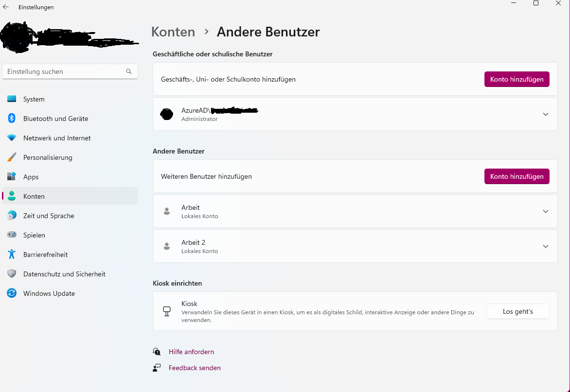This screenshot has width=570, height=392.
Task: Open Bluetooth und Geräte via its Bluetooth icon
Action: click(x=11, y=119)
